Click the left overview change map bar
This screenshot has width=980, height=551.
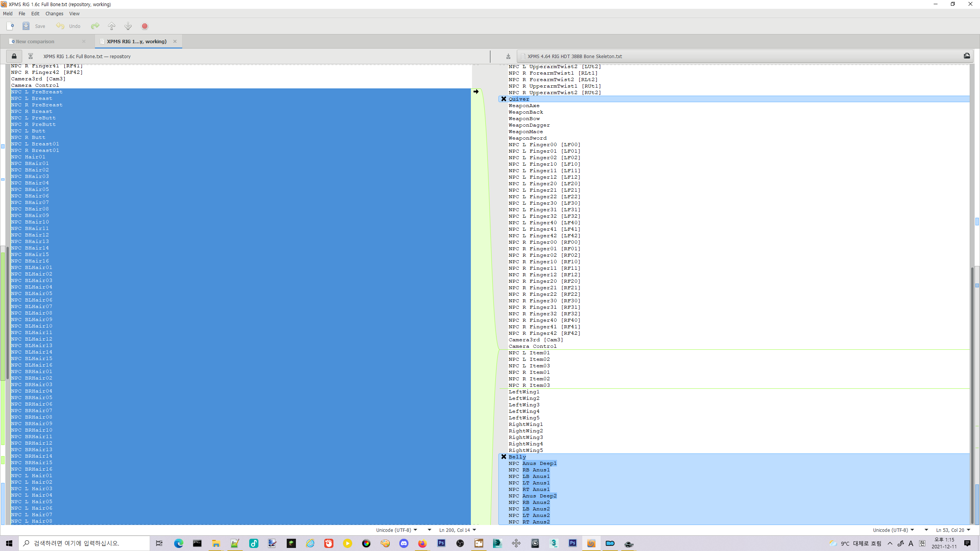(x=3, y=295)
